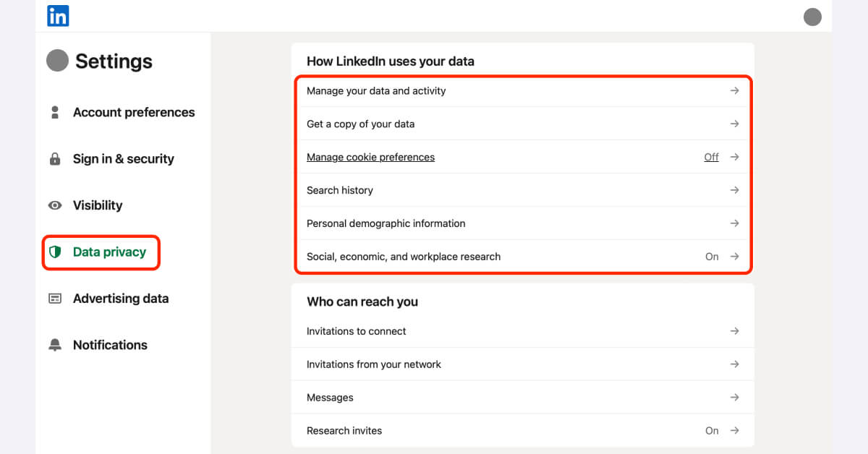The width and height of the screenshot is (868, 454).
Task: Open Personal demographic information settings
Action: click(386, 223)
